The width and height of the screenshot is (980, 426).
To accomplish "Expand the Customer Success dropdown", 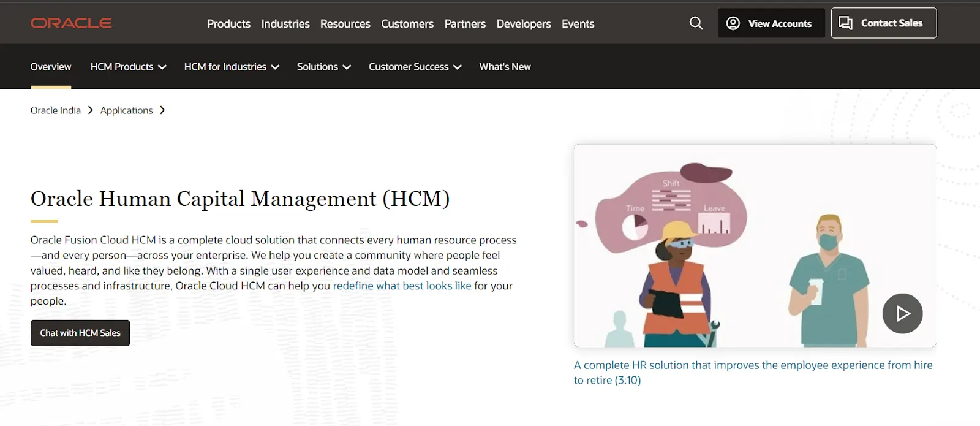I will [x=415, y=67].
